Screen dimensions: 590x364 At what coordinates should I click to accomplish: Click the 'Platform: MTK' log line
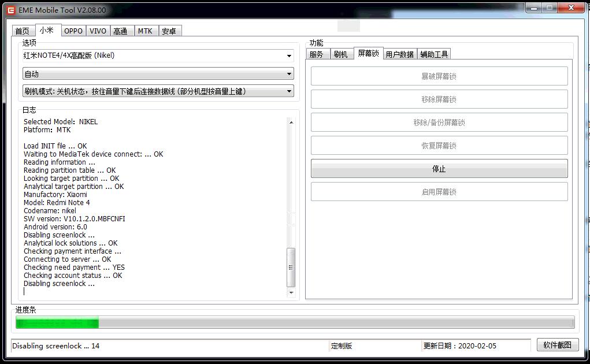[47, 130]
